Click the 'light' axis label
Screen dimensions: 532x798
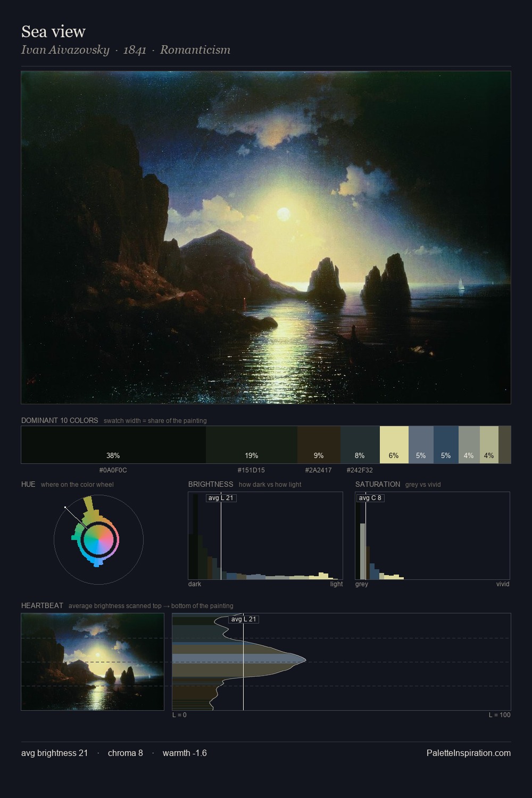tap(337, 584)
